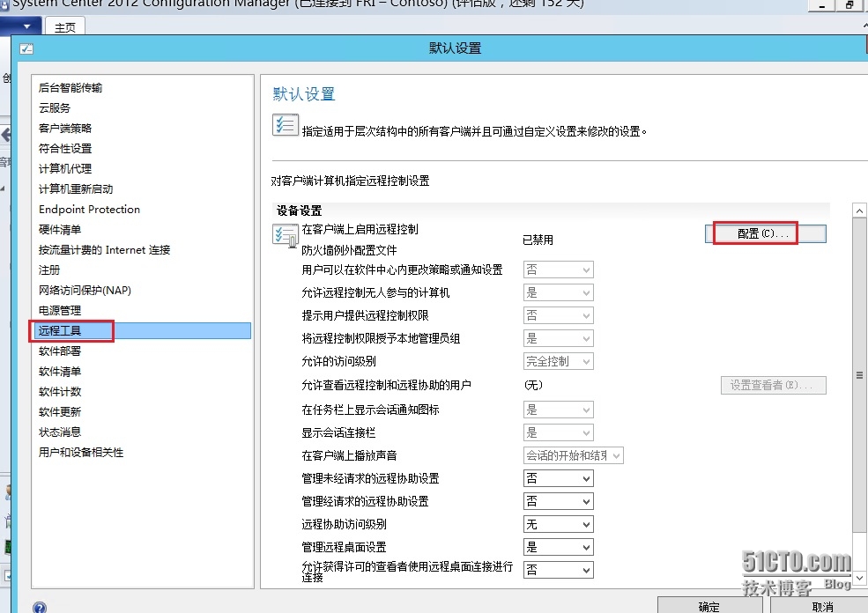The width and height of the screenshot is (868, 613).
Task: Open 在客户端上播放声音 dropdown
Action: pyautogui.click(x=573, y=455)
